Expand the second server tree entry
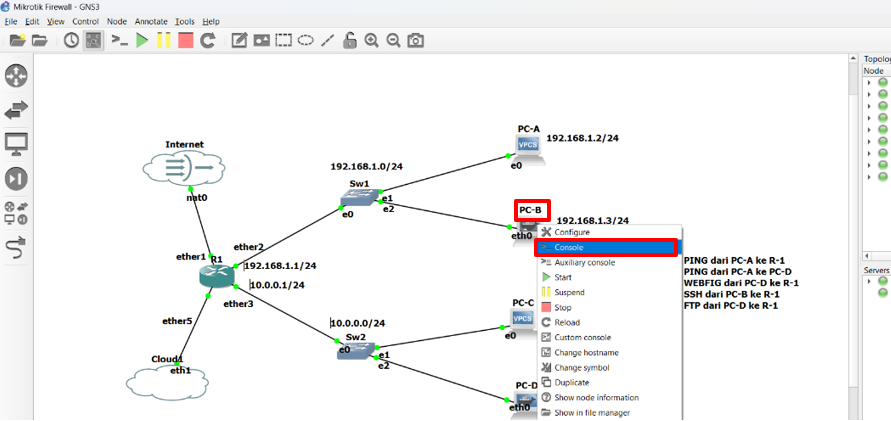 pos(869,293)
